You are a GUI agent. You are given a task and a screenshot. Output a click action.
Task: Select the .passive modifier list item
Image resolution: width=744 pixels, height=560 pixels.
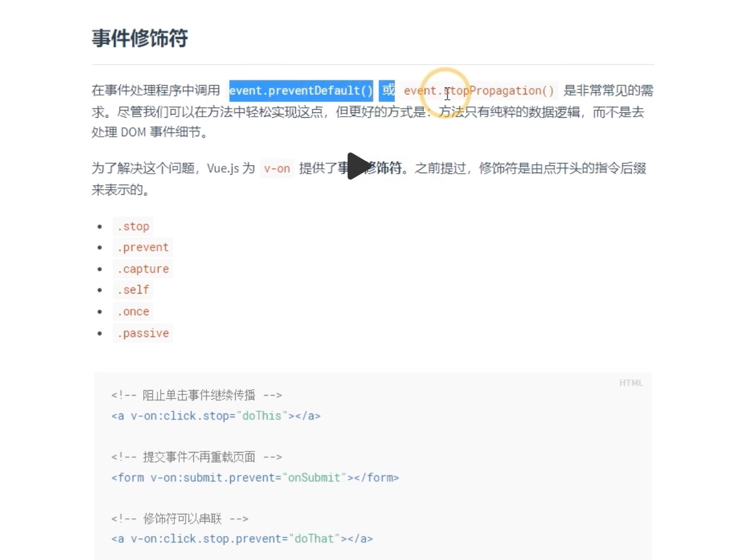tap(143, 333)
